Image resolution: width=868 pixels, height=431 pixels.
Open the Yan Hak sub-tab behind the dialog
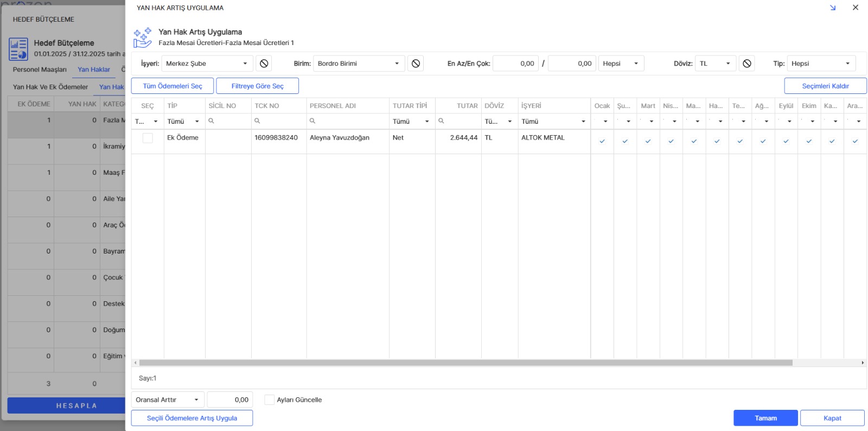[112, 87]
